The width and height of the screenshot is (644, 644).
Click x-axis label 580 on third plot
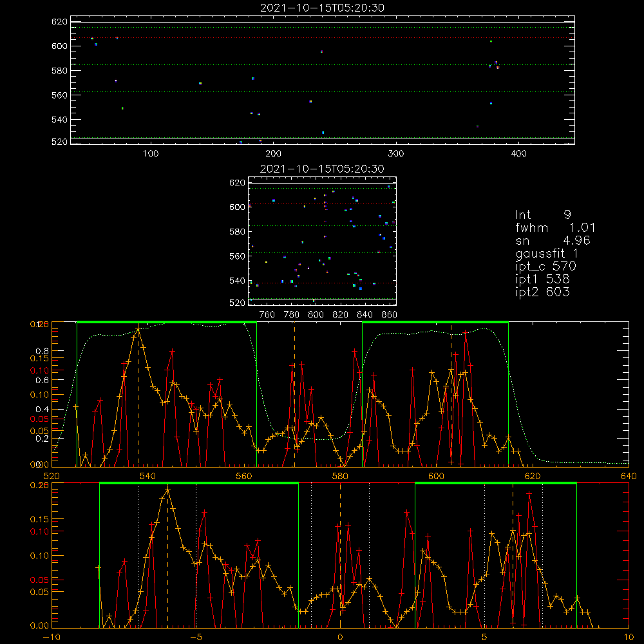340,477
